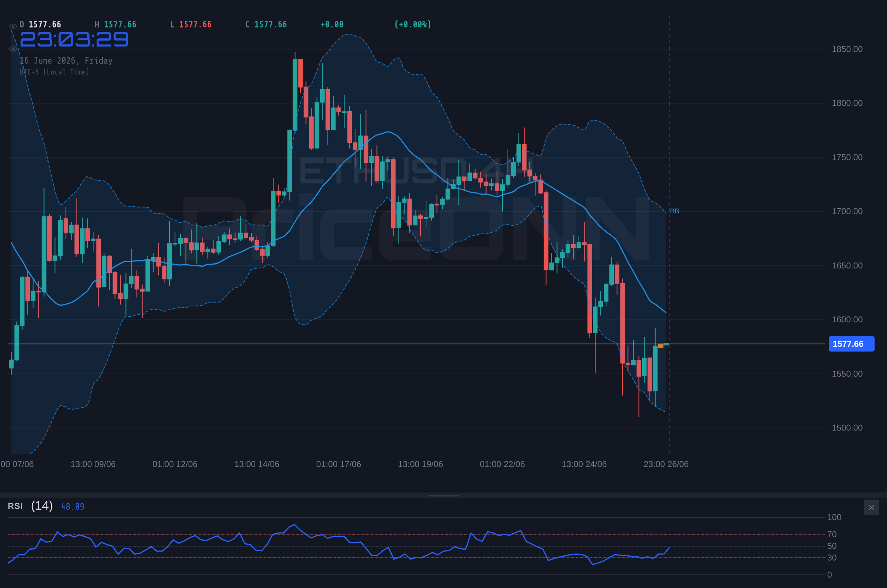887x588 pixels.
Task: Click the 13:00 19/06 time label
Action: pyautogui.click(x=421, y=464)
